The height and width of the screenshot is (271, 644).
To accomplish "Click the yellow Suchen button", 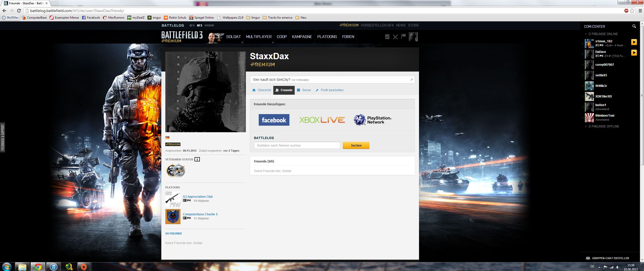I will (x=356, y=145).
